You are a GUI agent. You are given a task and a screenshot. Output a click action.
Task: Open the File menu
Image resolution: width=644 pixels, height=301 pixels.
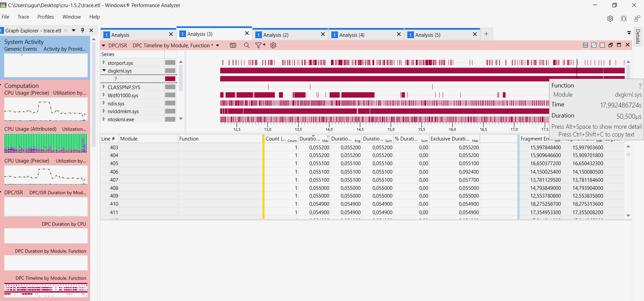click(5, 17)
